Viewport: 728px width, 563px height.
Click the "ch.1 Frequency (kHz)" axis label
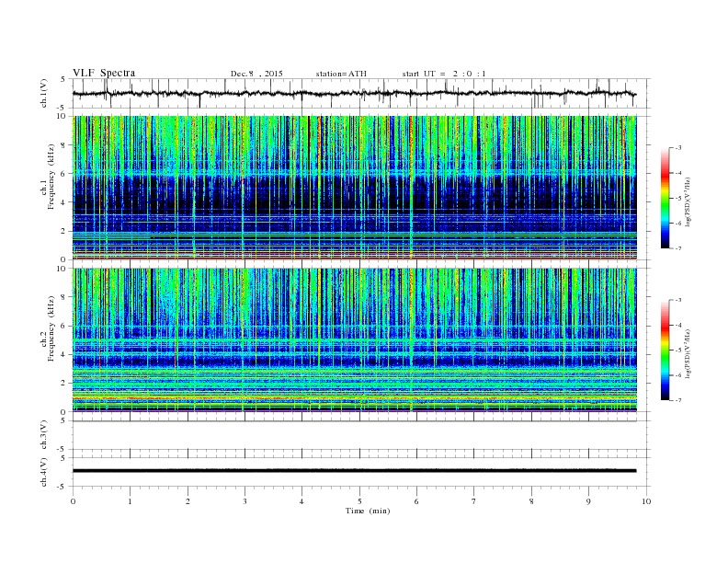point(48,177)
